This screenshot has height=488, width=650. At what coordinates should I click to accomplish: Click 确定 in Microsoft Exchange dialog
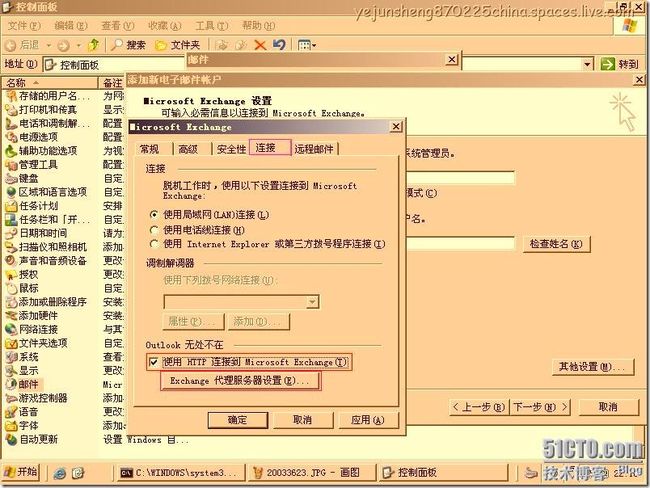tap(238, 420)
